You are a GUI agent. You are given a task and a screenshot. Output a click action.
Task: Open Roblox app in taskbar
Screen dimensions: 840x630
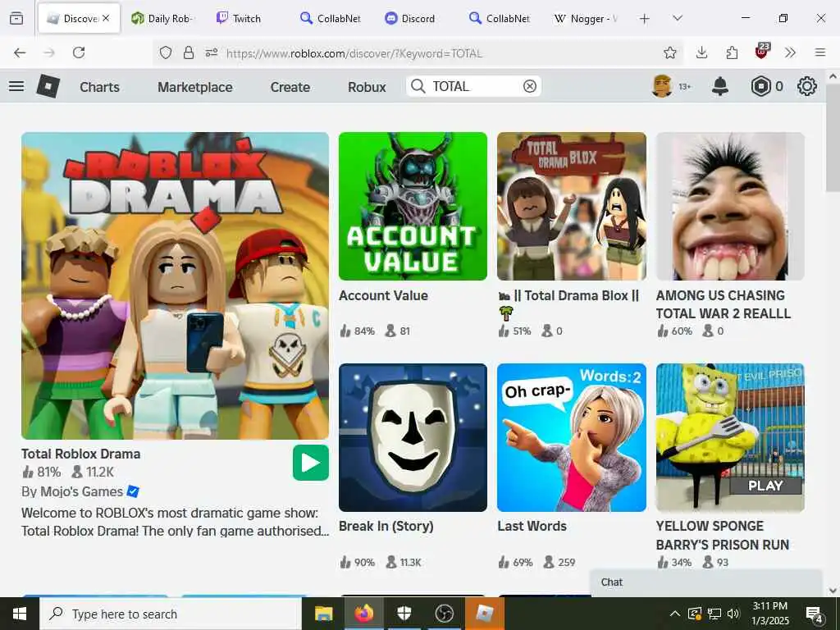(485, 614)
